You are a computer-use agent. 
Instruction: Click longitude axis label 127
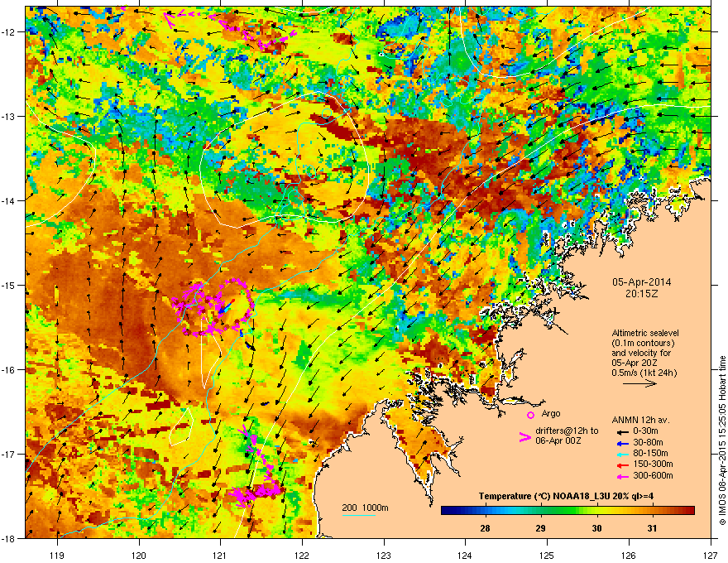point(711,555)
